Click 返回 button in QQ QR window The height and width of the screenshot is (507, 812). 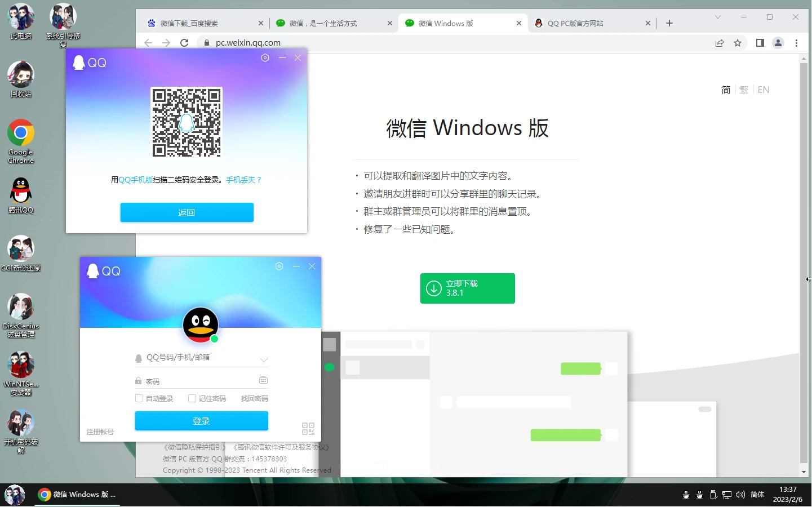pyautogui.click(x=187, y=212)
